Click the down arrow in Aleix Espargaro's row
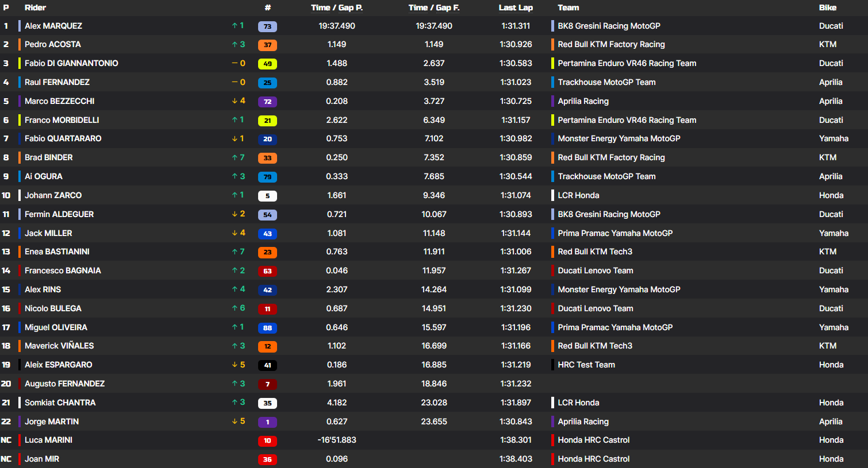The width and height of the screenshot is (868, 468). (x=235, y=365)
